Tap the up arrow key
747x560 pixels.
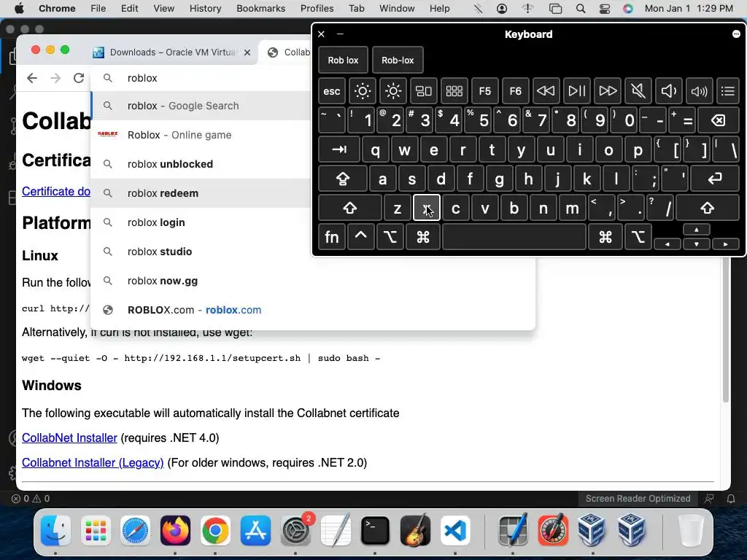[697, 230]
